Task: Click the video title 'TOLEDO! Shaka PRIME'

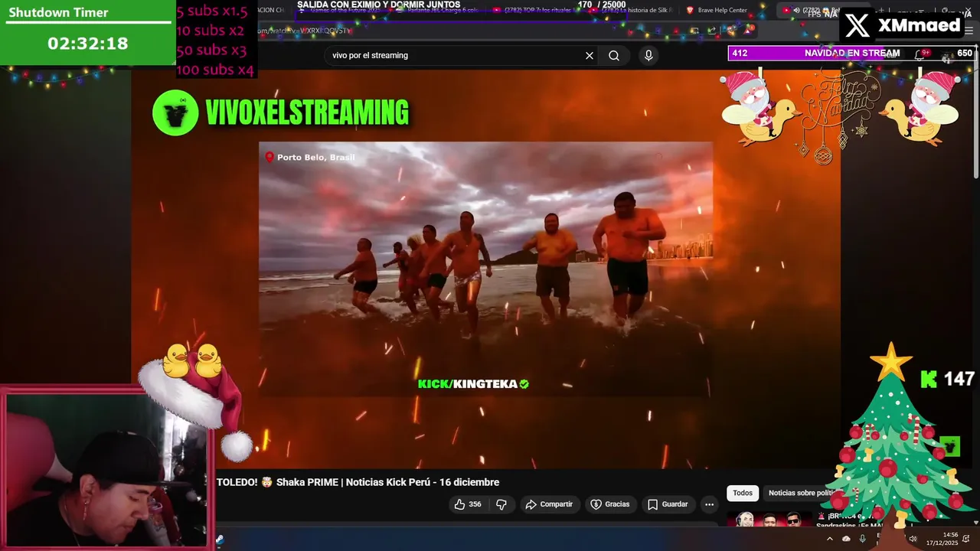Action: [358, 482]
